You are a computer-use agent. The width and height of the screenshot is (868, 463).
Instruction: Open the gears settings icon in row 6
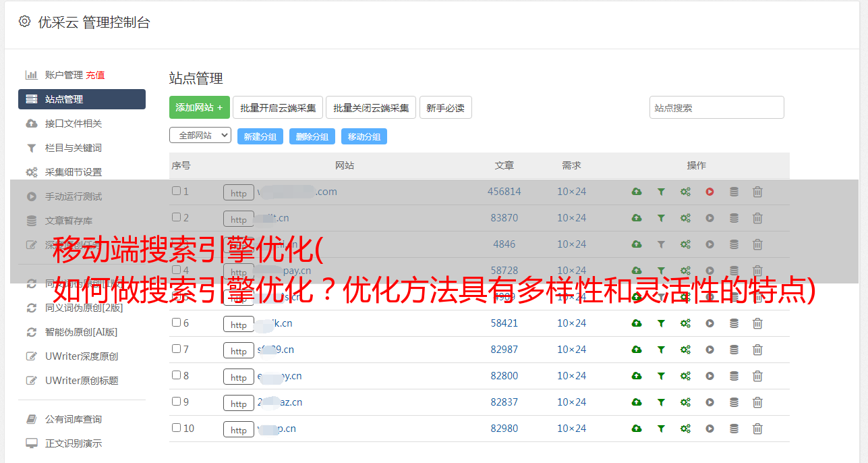click(x=685, y=323)
